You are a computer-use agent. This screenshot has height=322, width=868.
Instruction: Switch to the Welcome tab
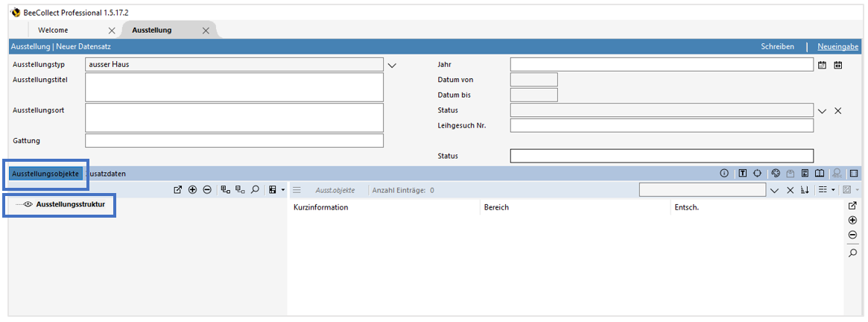(53, 30)
